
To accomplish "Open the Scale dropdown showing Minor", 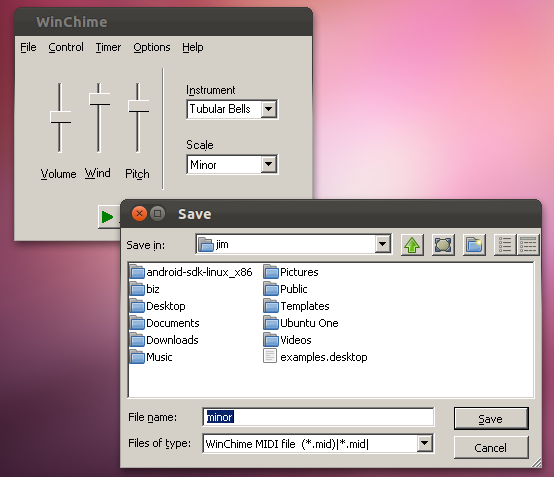I will (269, 164).
